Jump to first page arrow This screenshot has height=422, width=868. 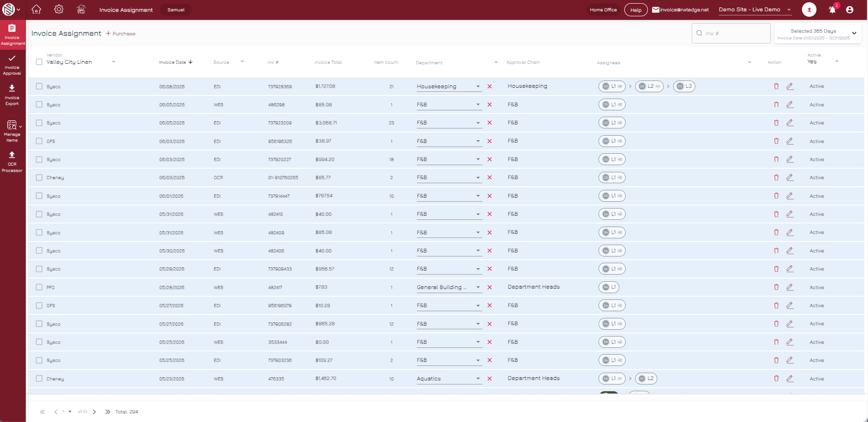[x=42, y=412]
